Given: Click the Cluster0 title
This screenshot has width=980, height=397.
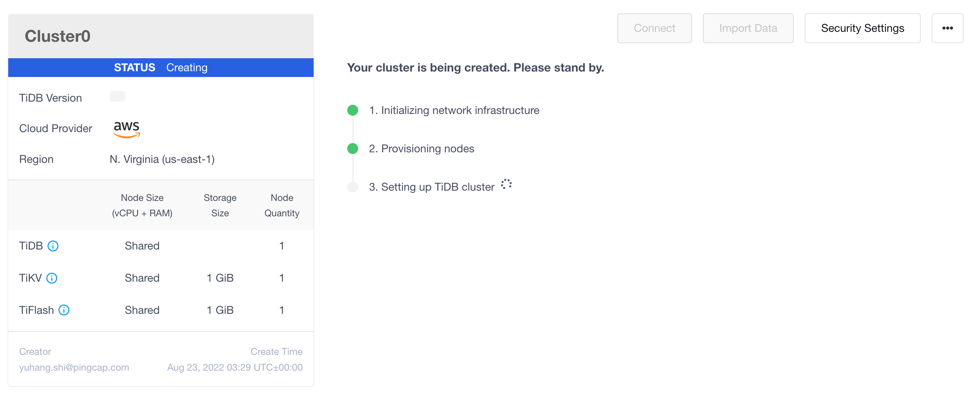Looking at the screenshot, I should 58,36.
